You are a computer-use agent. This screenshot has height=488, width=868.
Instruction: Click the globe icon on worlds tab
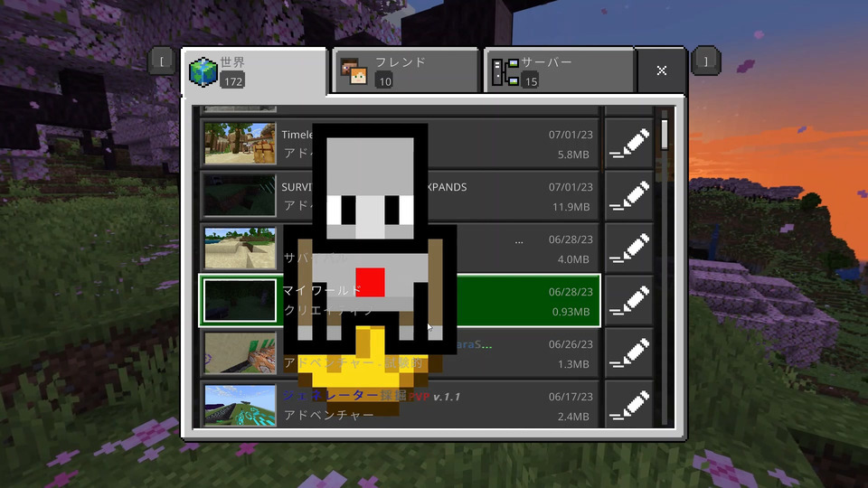click(x=203, y=72)
